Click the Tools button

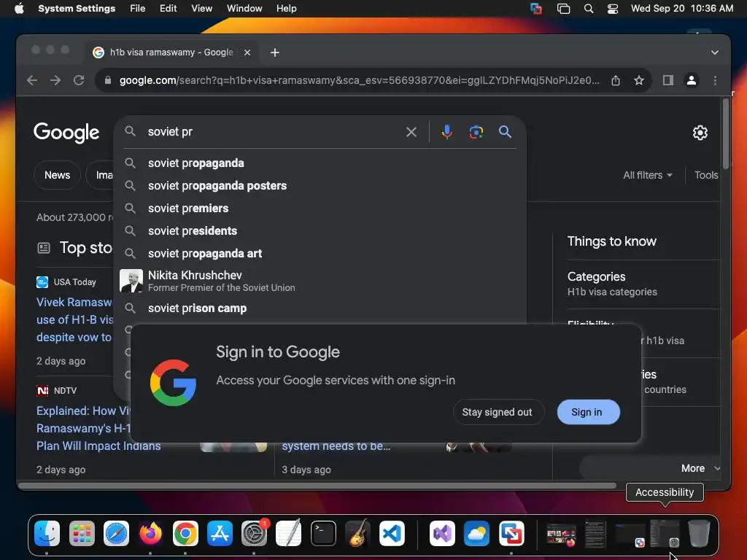click(706, 175)
